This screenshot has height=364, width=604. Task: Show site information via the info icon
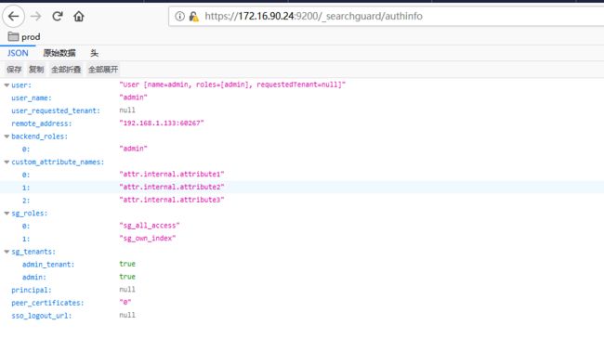[179, 16]
